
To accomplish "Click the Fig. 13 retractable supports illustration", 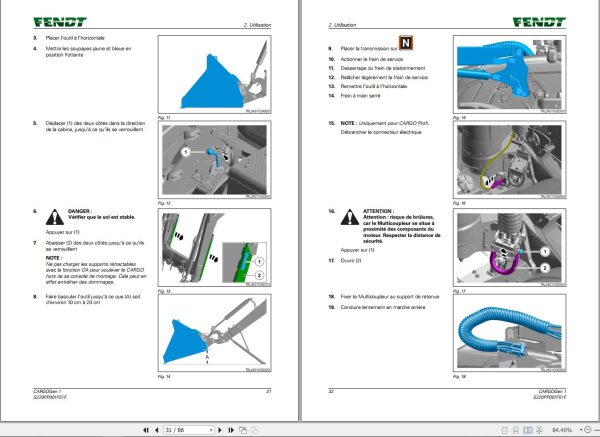I will tap(214, 248).
